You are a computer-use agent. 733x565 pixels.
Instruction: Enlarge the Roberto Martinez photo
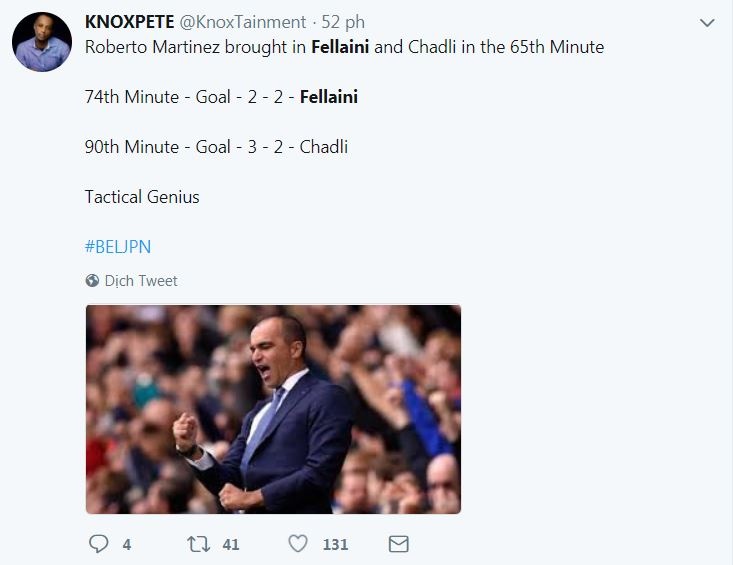[273, 409]
